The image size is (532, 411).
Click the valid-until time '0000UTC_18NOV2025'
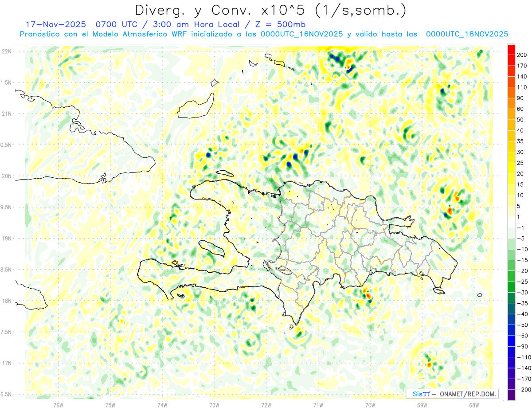coord(467,34)
